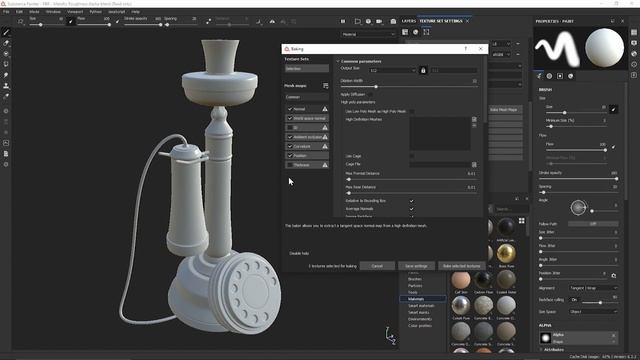The height and width of the screenshot is (360, 640).
Task: Uncheck the Curvature checkbox
Action: (290, 146)
